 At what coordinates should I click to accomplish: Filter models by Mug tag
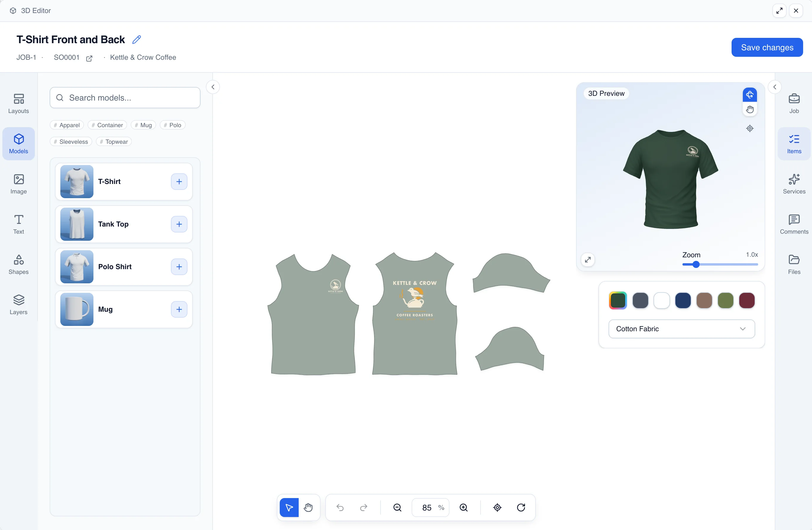[143, 125]
